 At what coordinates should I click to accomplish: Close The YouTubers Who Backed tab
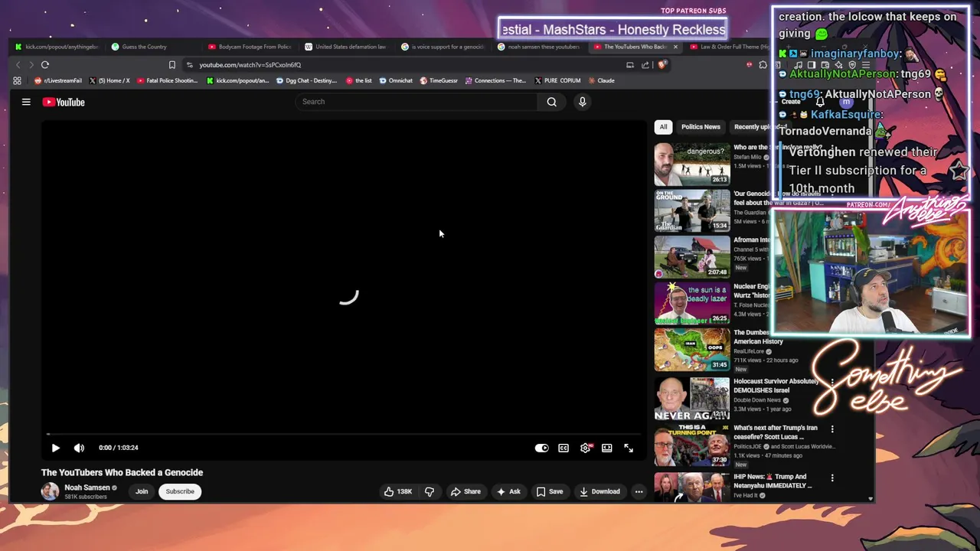tap(675, 47)
